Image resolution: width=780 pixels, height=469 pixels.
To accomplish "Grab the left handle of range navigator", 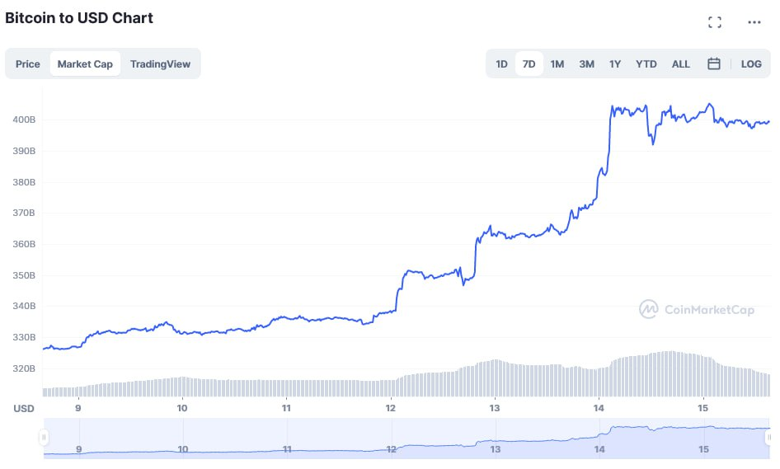I will click(x=44, y=437).
